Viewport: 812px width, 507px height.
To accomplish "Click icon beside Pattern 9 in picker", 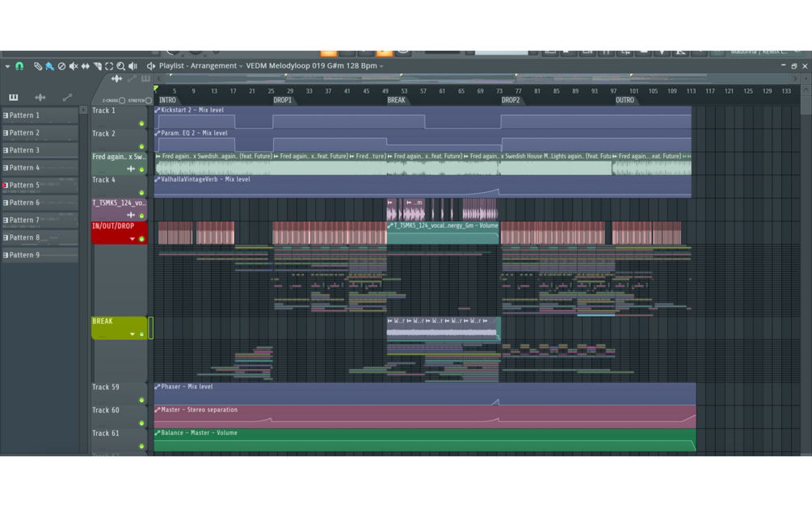I will click(x=6, y=255).
